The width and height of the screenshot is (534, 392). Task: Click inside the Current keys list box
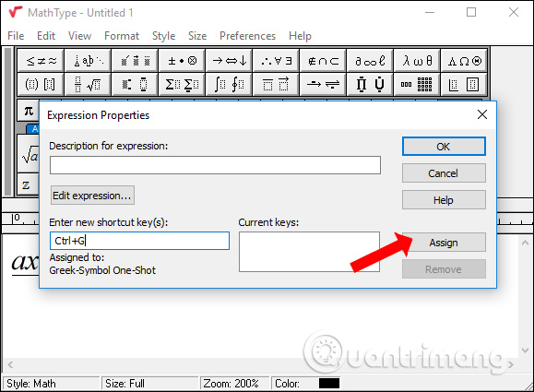(309, 252)
